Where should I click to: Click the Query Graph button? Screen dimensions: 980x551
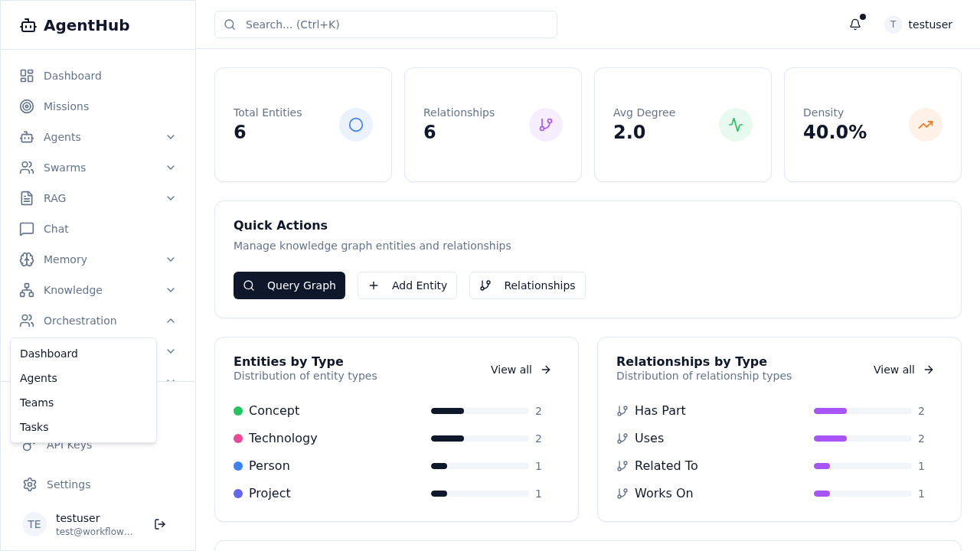(289, 285)
